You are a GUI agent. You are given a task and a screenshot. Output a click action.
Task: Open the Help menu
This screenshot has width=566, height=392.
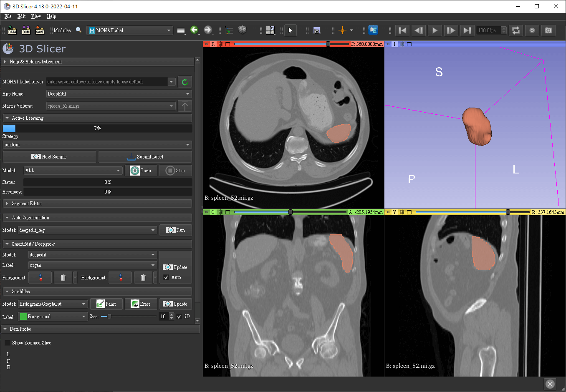51,16
